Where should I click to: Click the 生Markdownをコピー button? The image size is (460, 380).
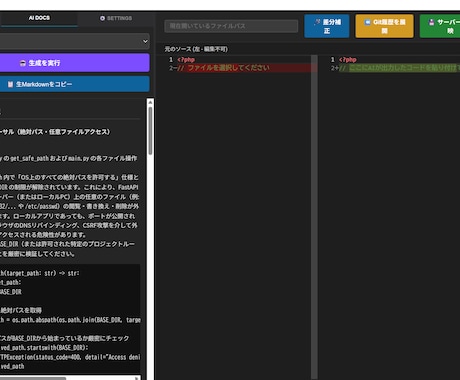[75, 84]
